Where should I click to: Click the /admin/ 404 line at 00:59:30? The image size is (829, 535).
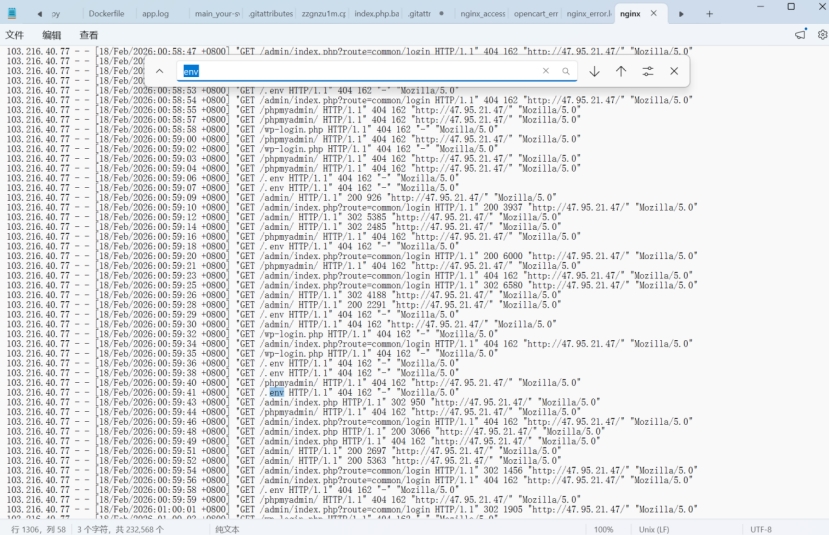tap(281, 325)
